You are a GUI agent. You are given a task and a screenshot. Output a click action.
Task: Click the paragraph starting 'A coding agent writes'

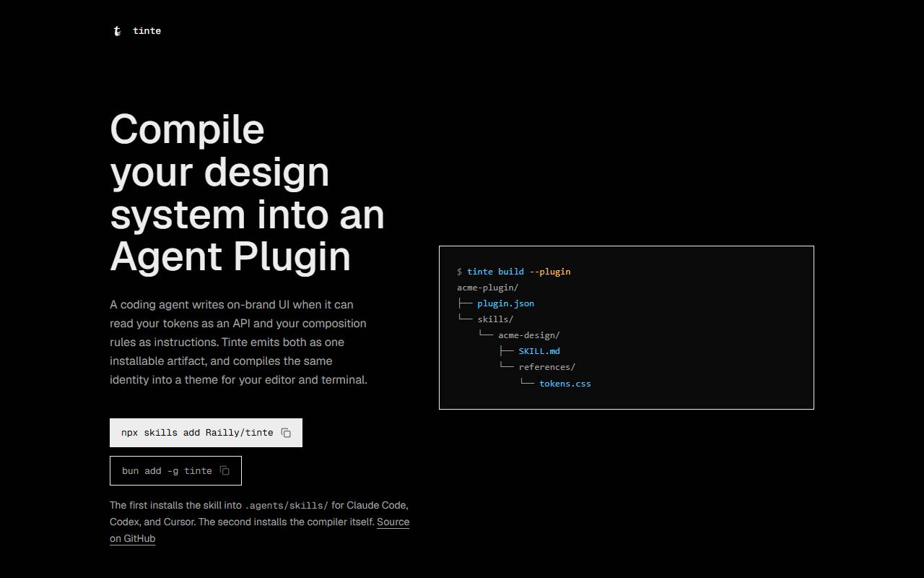[x=239, y=342]
